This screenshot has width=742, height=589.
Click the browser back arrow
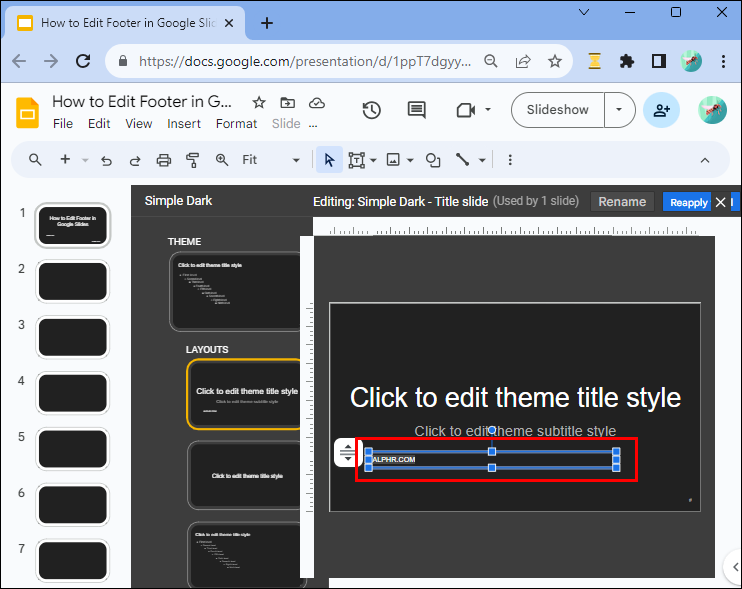pos(19,61)
